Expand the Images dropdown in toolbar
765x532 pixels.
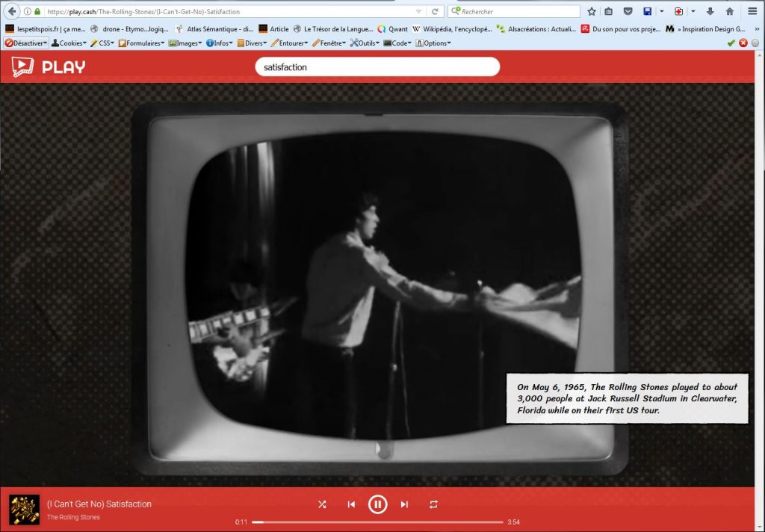[x=186, y=43]
